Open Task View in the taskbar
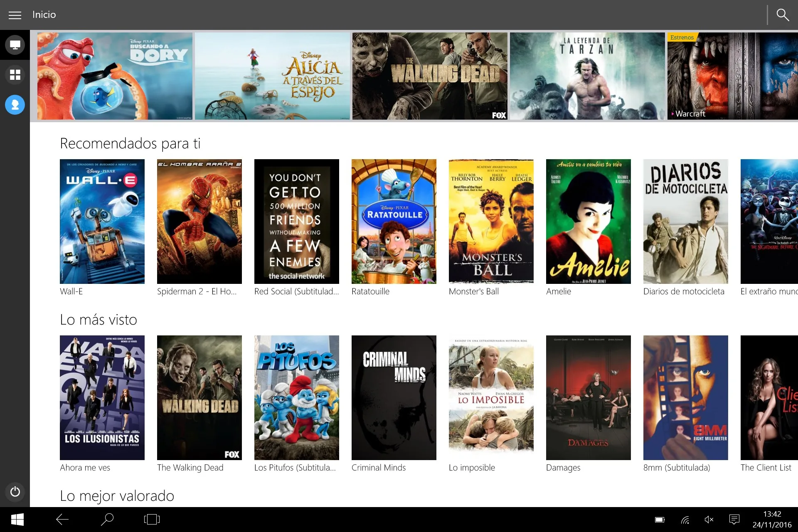798x532 pixels. tap(152, 520)
